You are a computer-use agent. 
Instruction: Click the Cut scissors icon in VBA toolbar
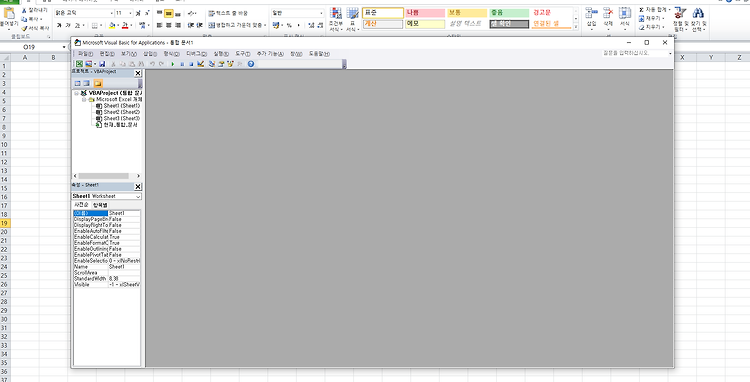click(x=113, y=64)
